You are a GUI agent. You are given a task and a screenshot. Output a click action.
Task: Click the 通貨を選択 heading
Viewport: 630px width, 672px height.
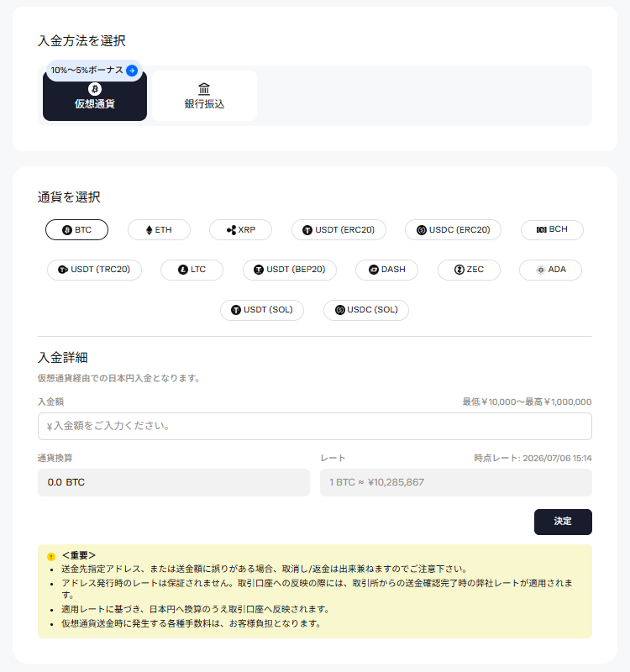point(69,197)
